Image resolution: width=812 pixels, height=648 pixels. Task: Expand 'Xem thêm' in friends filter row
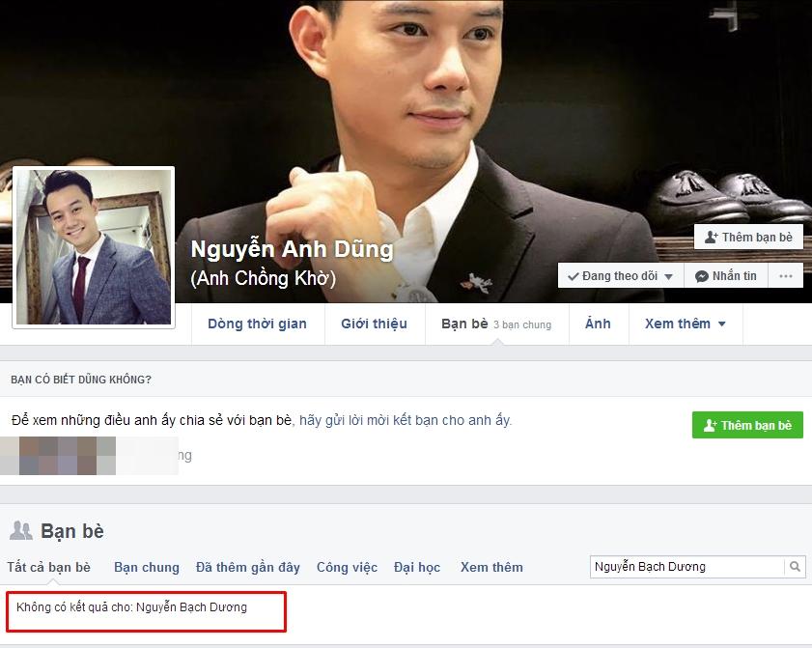pos(491,567)
